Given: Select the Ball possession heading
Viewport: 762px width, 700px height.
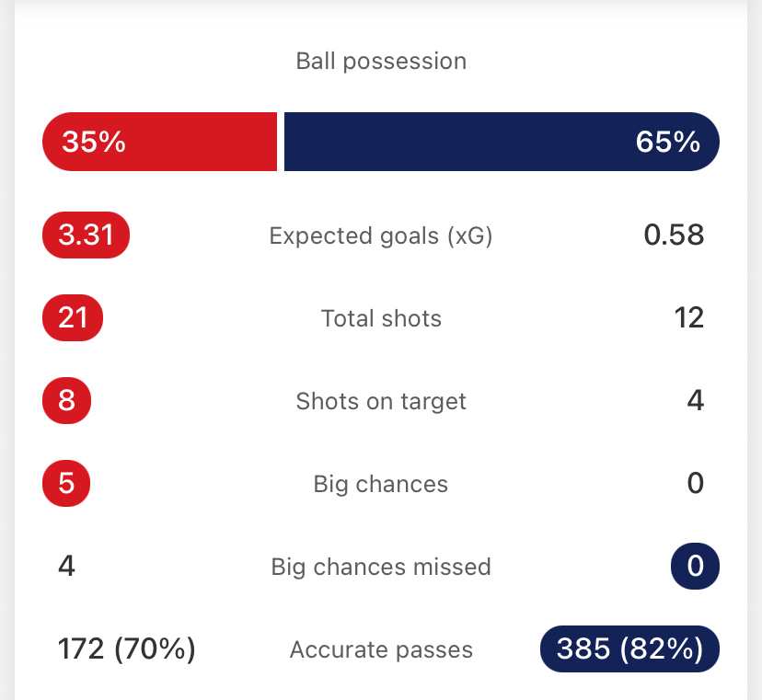Looking at the screenshot, I should pyautogui.click(x=381, y=62).
